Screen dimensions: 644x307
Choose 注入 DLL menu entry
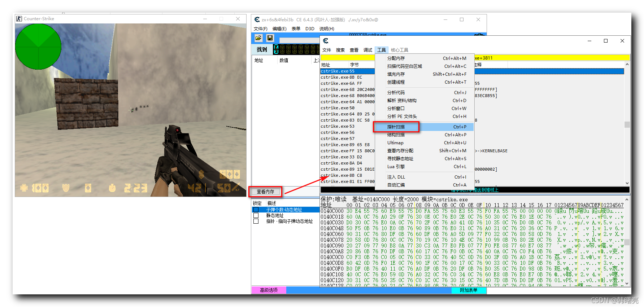coord(425,177)
